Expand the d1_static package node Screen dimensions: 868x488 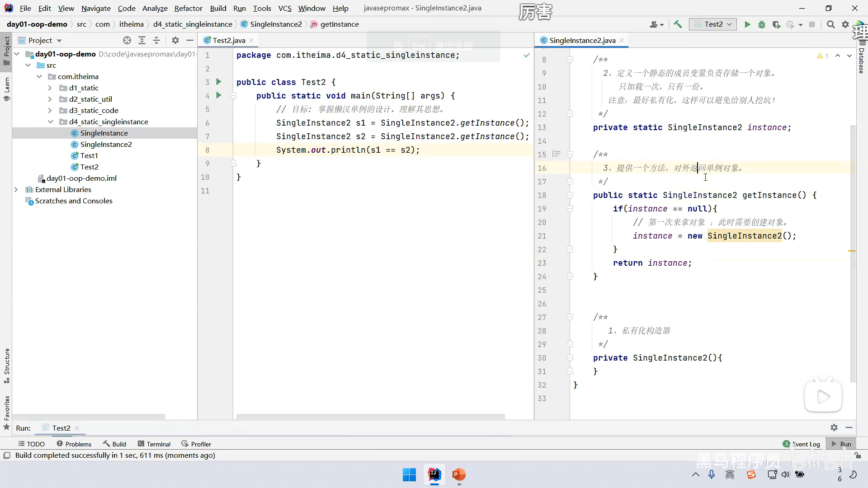point(50,88)
